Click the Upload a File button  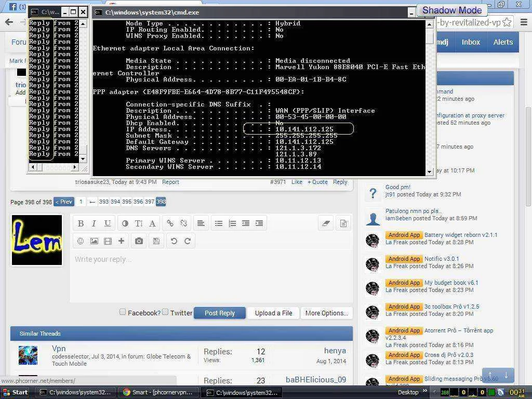tap(273, 313)
